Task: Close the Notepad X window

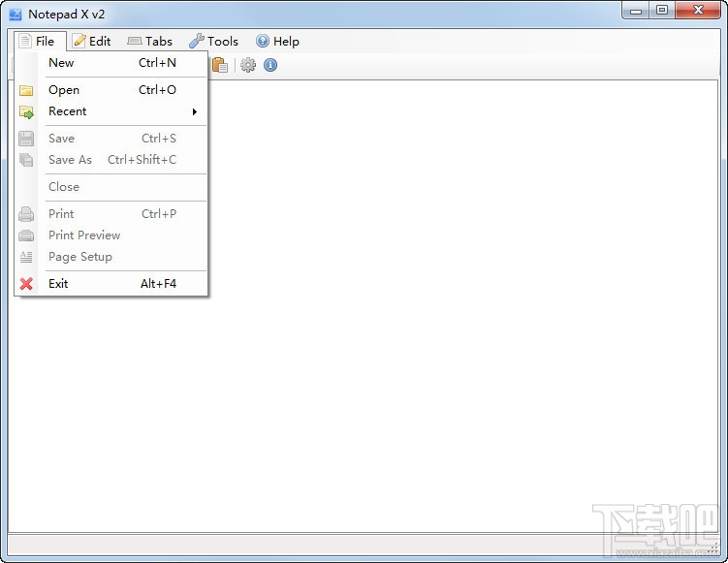Action: point(698,11)
